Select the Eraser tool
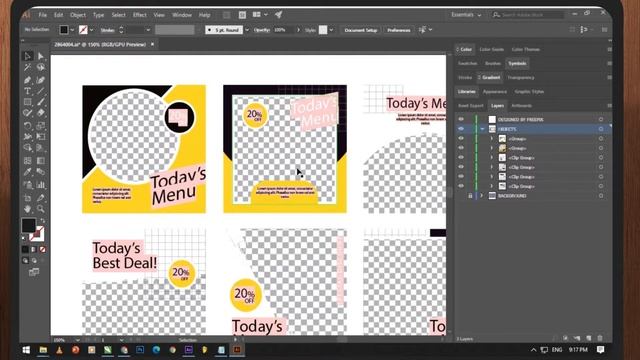The width and height of the screenshot is (640, 360). pyautogui.click(x=41, y=113)
